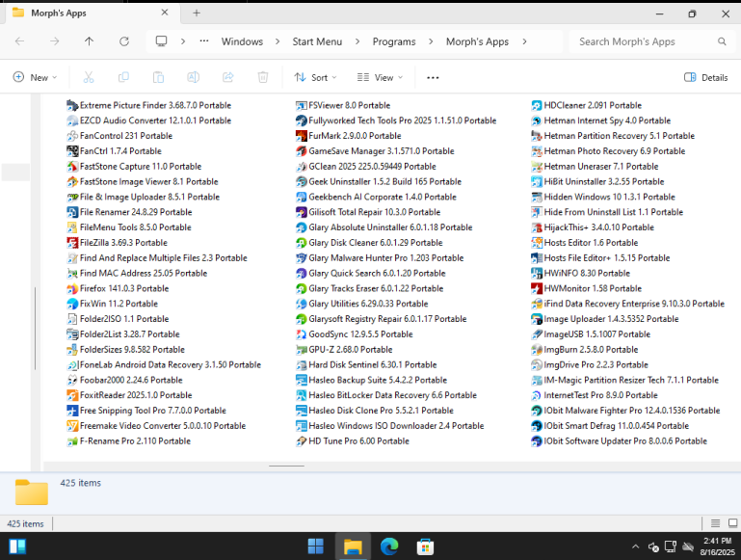Click the Back navigation arrow
The image size is (741, 560).
click(x=20, y=41)
